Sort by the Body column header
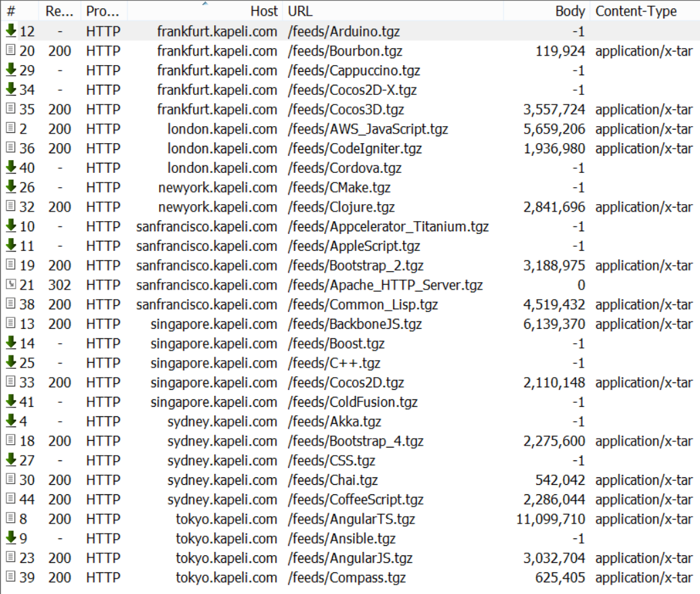 click(x=547, y=11)
